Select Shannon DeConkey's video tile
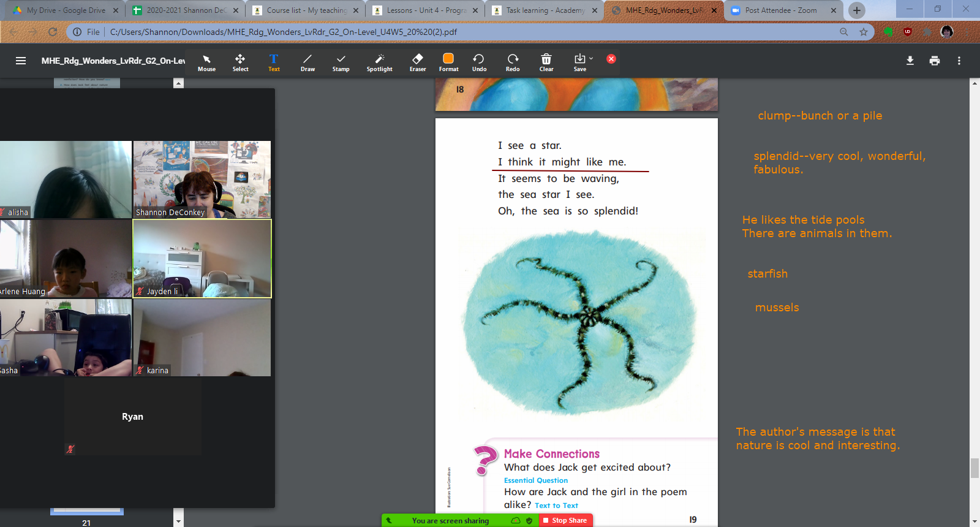The image size is (980, 527). pyautogui.click(x=202, y=180)
